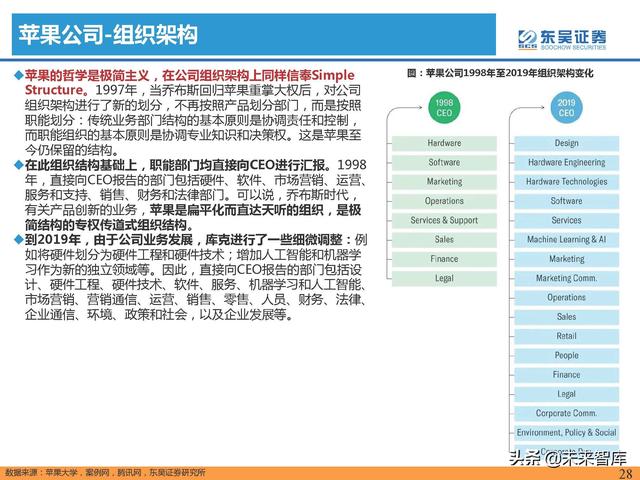The height and width of the screenshot is (480, 640).
Task: Click the red heading 苹果的哲学是极简主义
Action: (x=87, y=76)
